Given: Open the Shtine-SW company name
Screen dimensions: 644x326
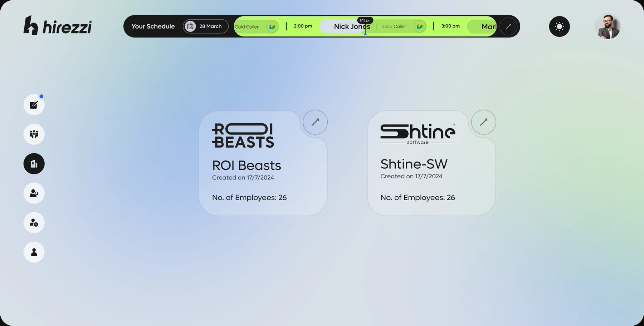Looking at the screenshot, I should click(x=414, y=164).
